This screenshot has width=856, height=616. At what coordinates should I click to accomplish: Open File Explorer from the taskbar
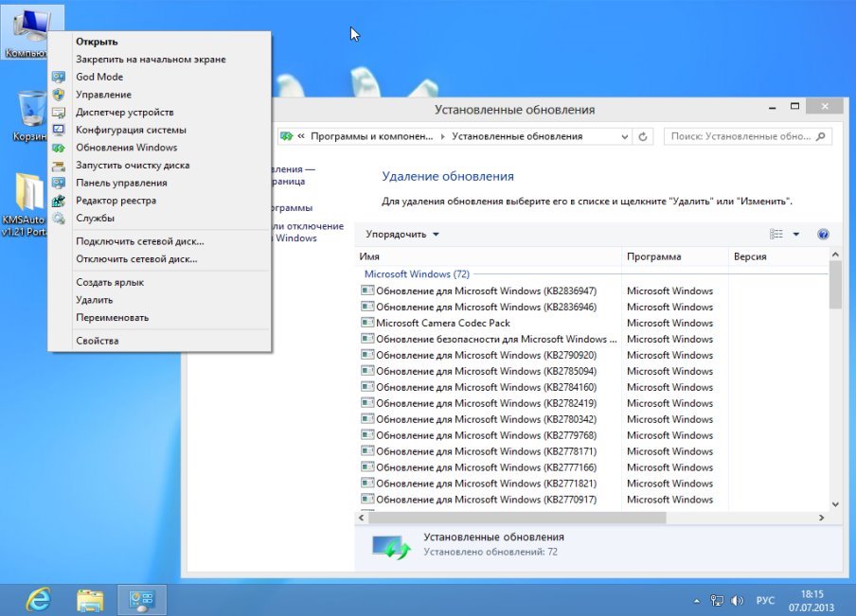(90, 600)
